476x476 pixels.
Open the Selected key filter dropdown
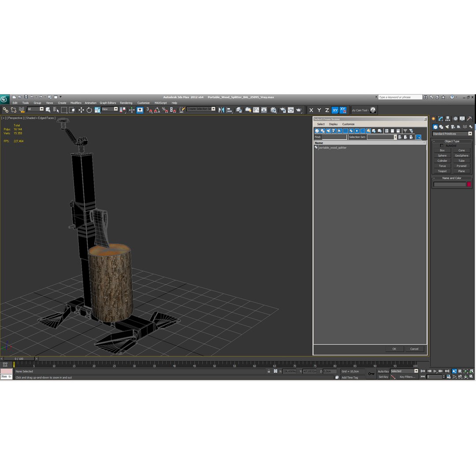404,371
